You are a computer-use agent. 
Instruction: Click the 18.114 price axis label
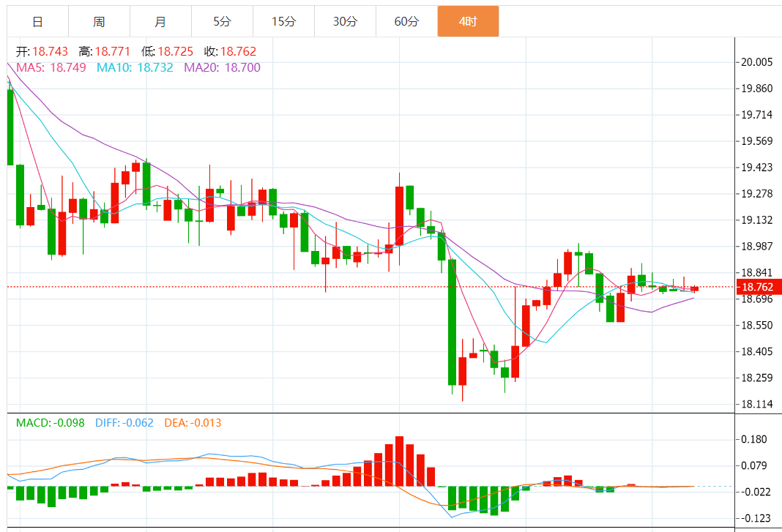tap(756, 404)
